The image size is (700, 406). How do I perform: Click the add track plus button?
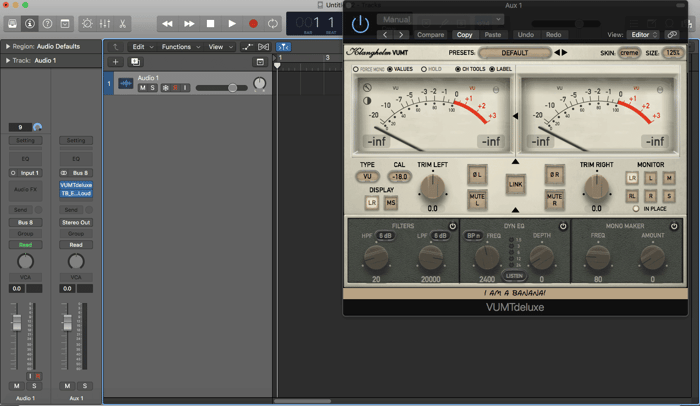click(115, 62)
